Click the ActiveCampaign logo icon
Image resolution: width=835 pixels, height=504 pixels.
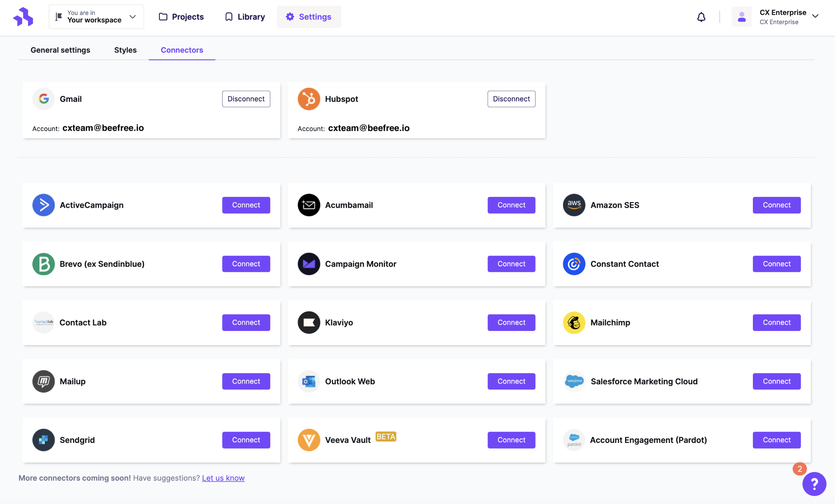click(44, 205)
